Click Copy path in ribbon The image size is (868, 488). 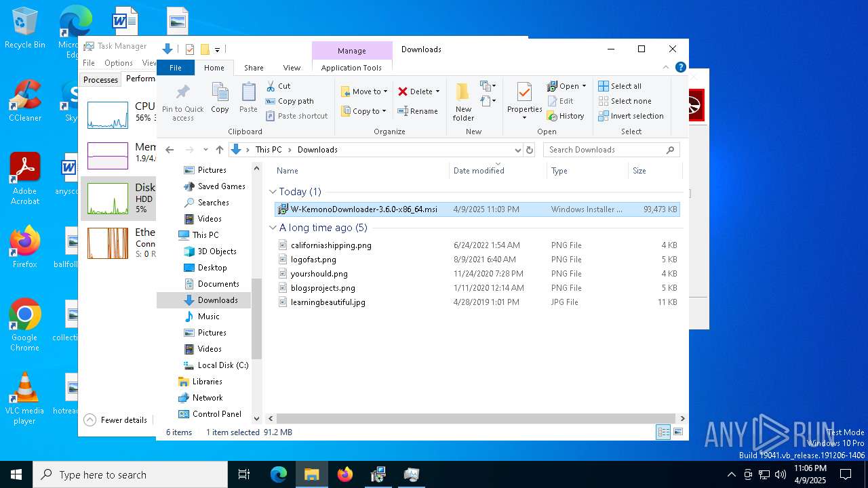point(290,101)
